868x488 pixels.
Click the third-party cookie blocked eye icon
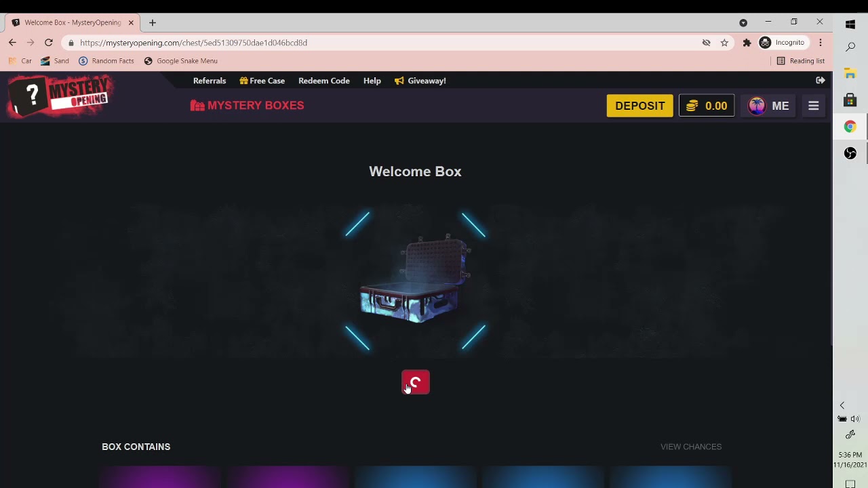point(706,43)
